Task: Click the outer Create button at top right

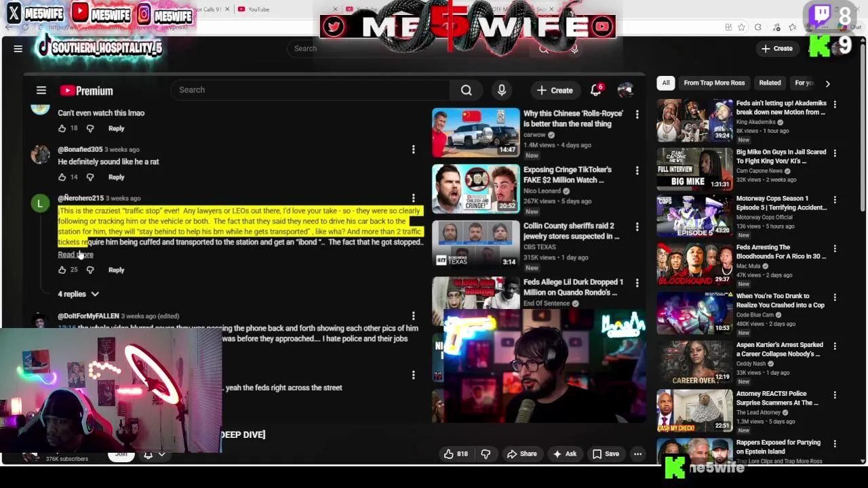Action: click(777, 48)
